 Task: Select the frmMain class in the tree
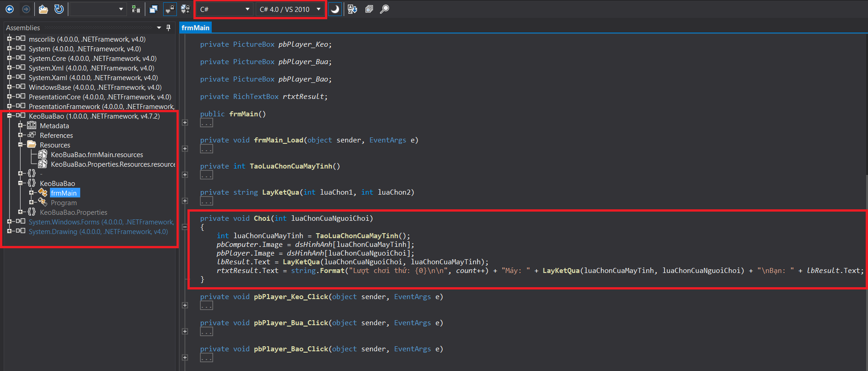coord(65,193)
